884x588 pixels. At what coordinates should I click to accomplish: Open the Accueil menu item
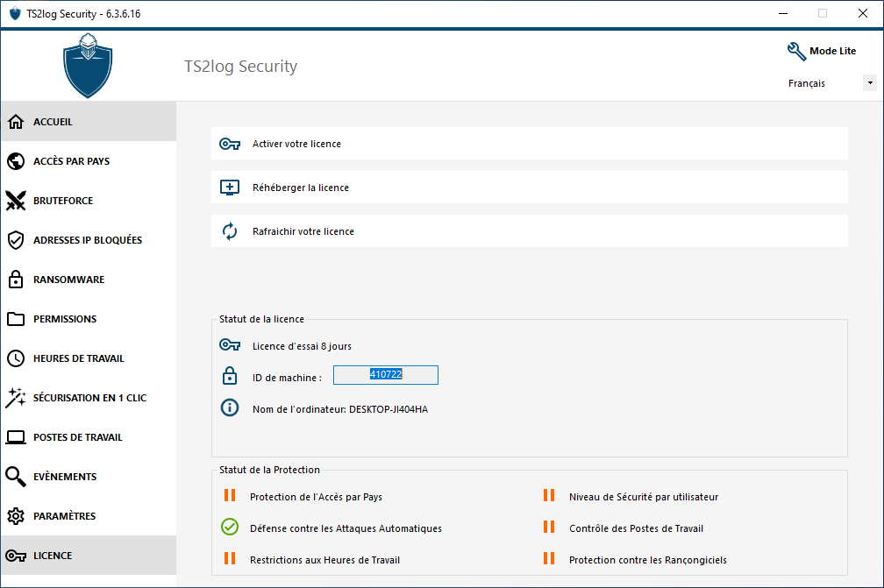[x=89, y=122]
